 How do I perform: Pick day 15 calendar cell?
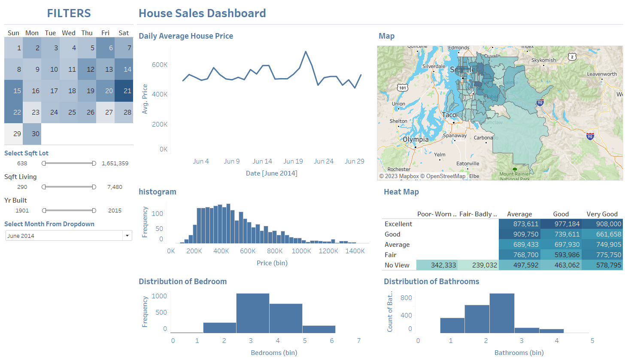(13, 91)
